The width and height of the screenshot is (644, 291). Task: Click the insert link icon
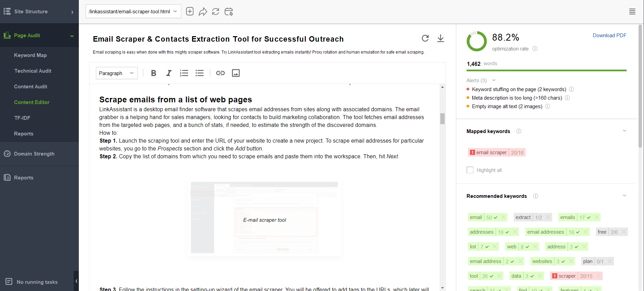(x=220, y=73)
